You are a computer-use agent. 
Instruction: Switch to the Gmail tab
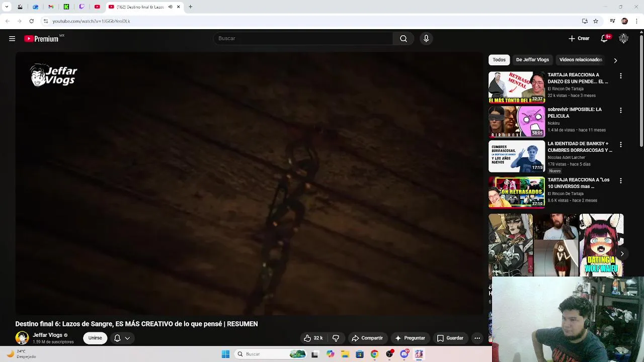click(x=51, y=7)
